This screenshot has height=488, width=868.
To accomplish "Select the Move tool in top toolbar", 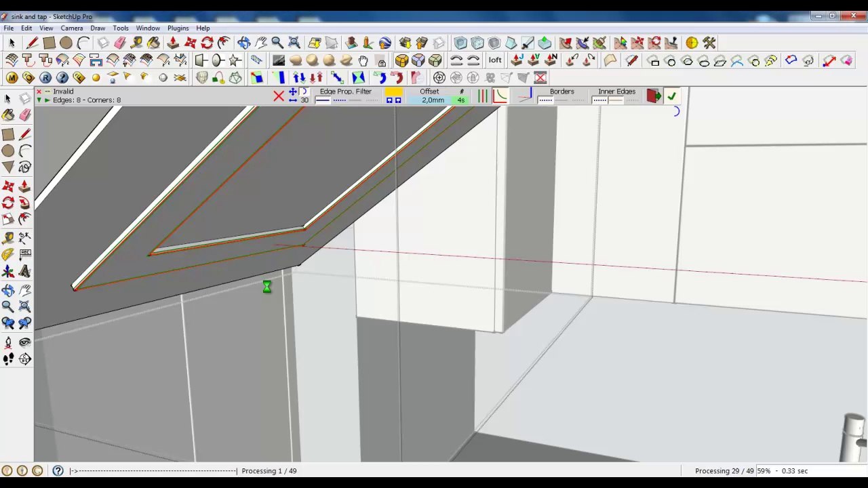I will pyautogui.click(x=191, y=43).
